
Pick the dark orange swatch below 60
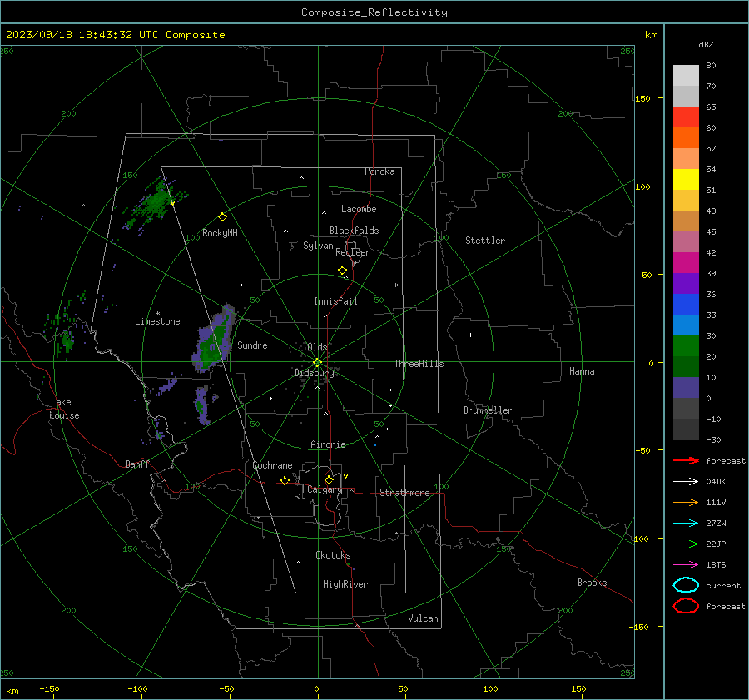click(686, 138)
